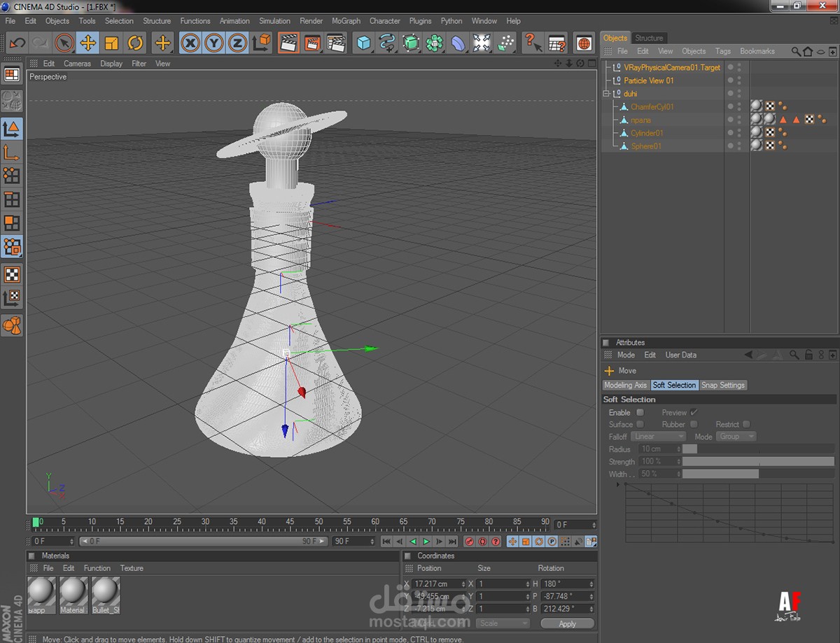
Task: Enable Soft Selection checkbox
Action: (640, 413)
